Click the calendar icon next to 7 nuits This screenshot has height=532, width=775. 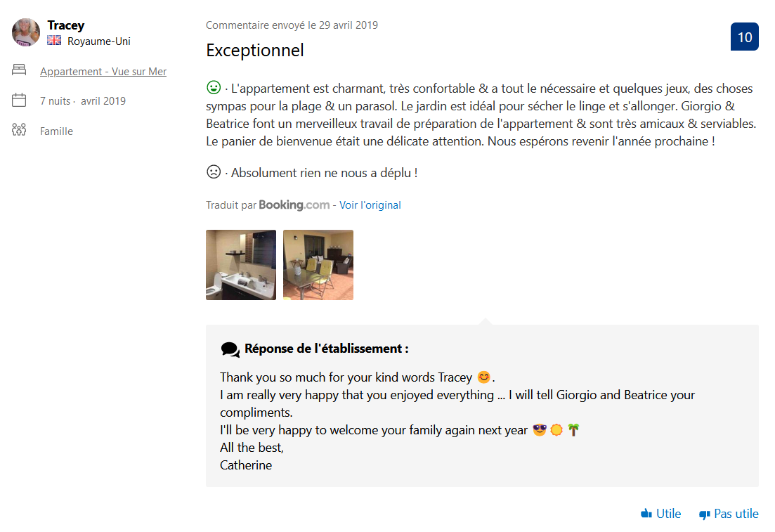coord(19,100)
